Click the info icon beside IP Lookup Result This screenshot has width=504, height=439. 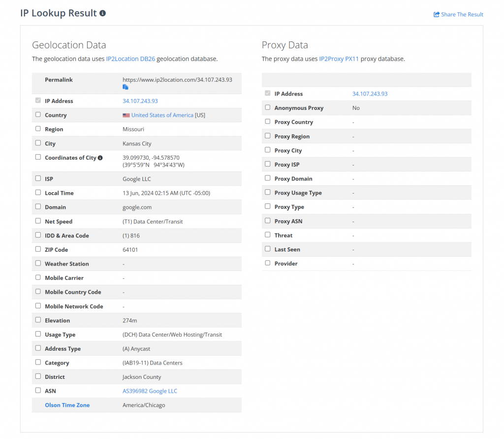[102, 13]
